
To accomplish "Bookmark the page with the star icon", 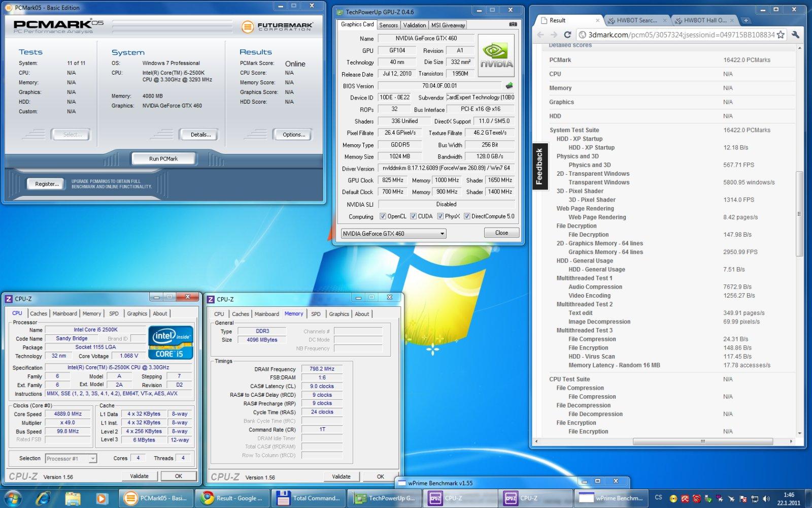I will click(x=781, y=35).
